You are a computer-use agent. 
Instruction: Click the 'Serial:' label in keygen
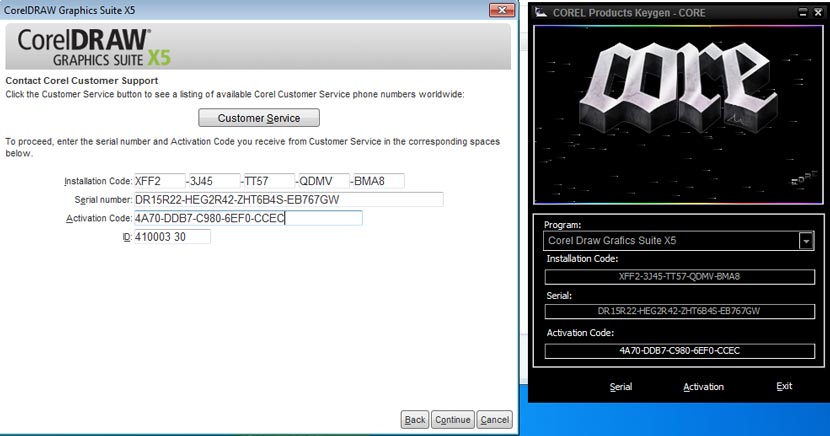[x=559, y=295]
